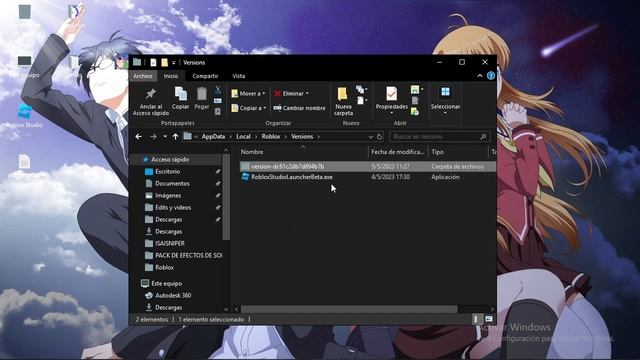Open the Roblox folder in the sidebar

point(164,267)
